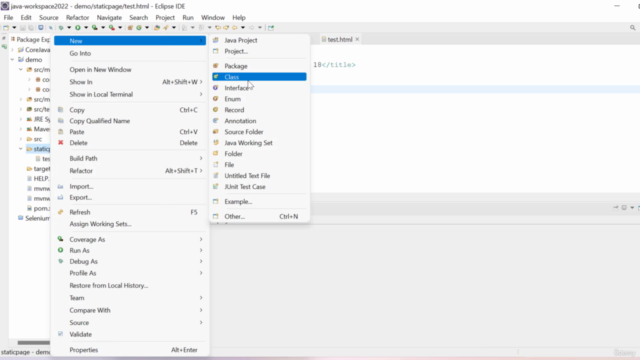The width and height of the screenshot is (640, 360).
Task: Click the Import icon in the context menu
Action: click(x=61, y=186)
